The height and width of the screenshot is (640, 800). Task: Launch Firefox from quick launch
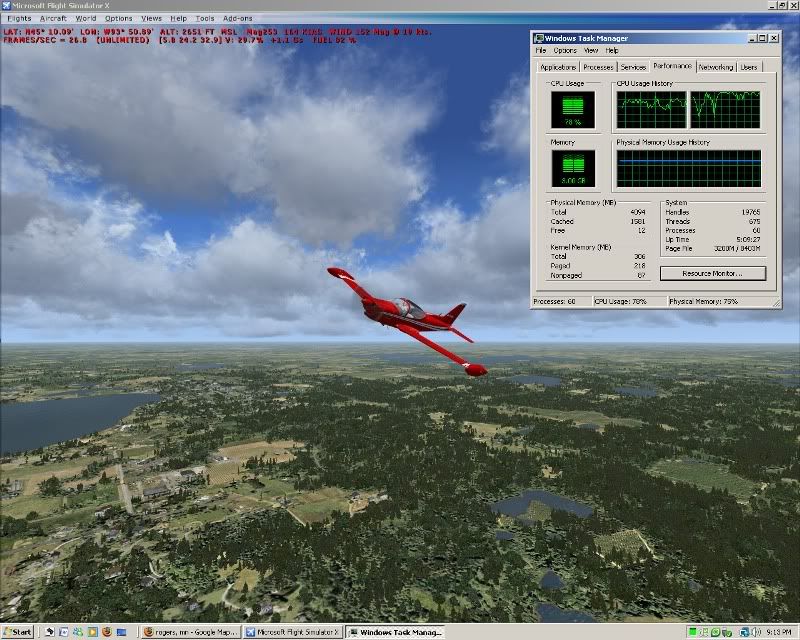click(x=107, y=632)
